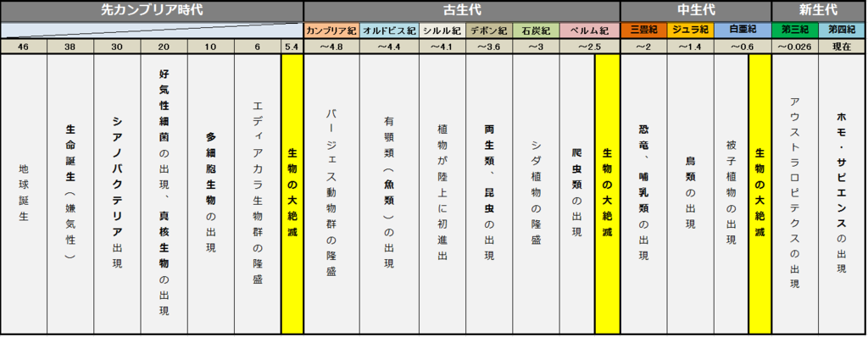
Task: Select the ～0.6 age cell
Action: click(x=743, y=47)
